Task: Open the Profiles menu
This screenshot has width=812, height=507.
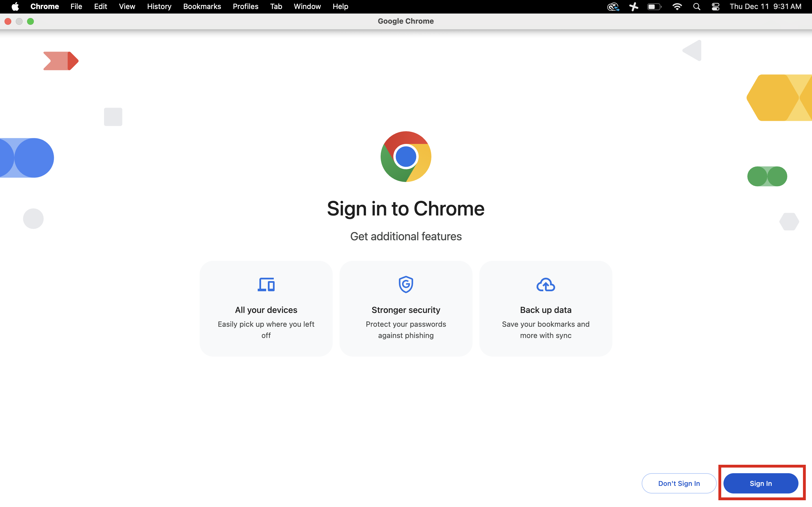Action: coord(245,6)
